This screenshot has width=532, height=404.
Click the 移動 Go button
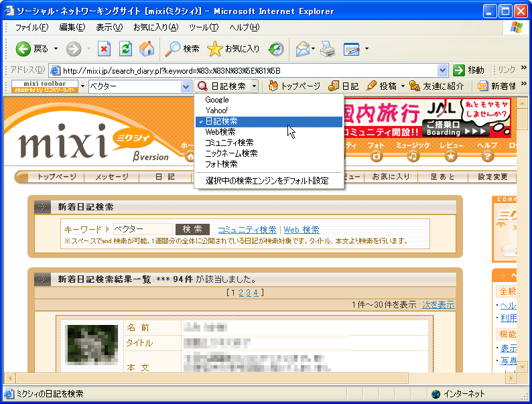click(x=468, y=70)
